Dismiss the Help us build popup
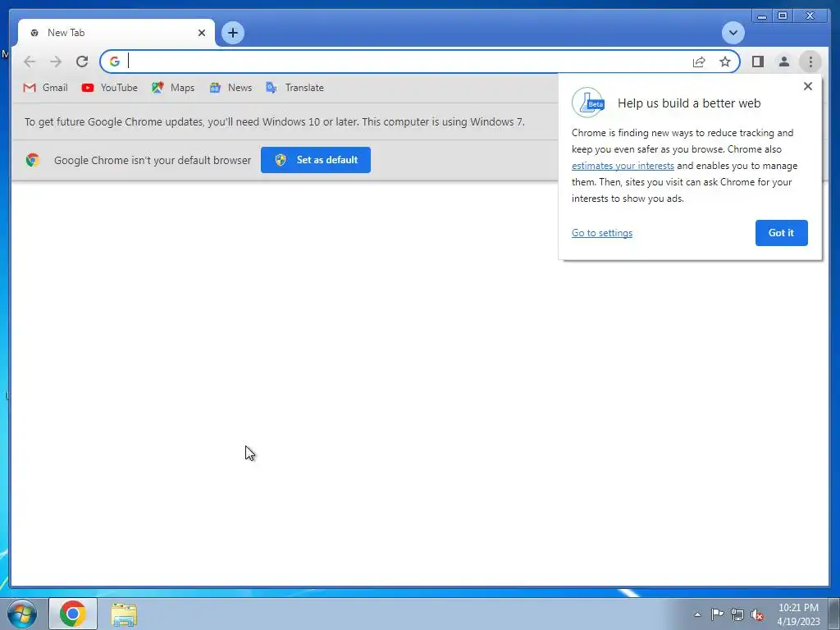The image size is (840, 630). [x=808, y=86]
